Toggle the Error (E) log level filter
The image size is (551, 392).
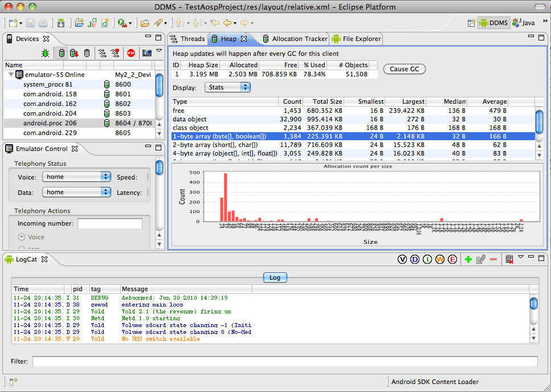(452, 259)
